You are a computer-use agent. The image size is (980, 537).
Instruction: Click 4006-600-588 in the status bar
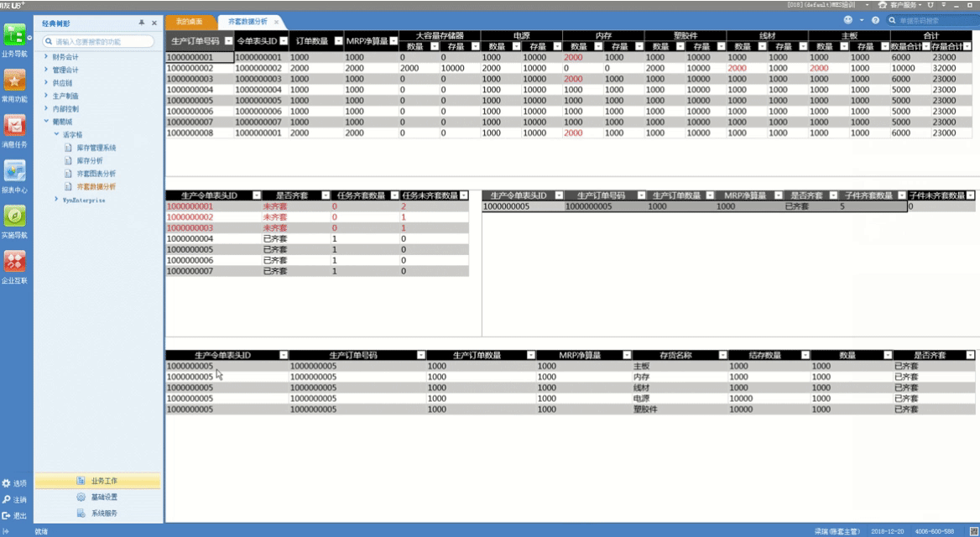pyautogui.click(x=935, y=531)
